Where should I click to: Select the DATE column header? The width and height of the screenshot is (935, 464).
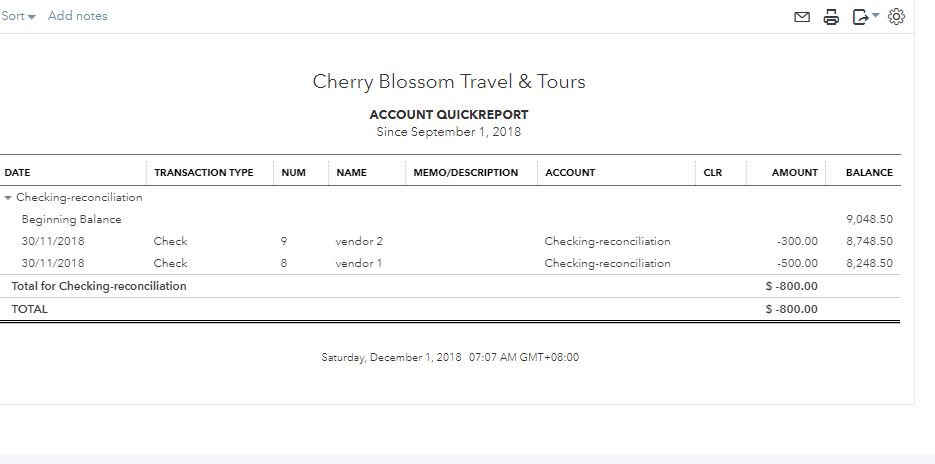click(x=17, y=172)
